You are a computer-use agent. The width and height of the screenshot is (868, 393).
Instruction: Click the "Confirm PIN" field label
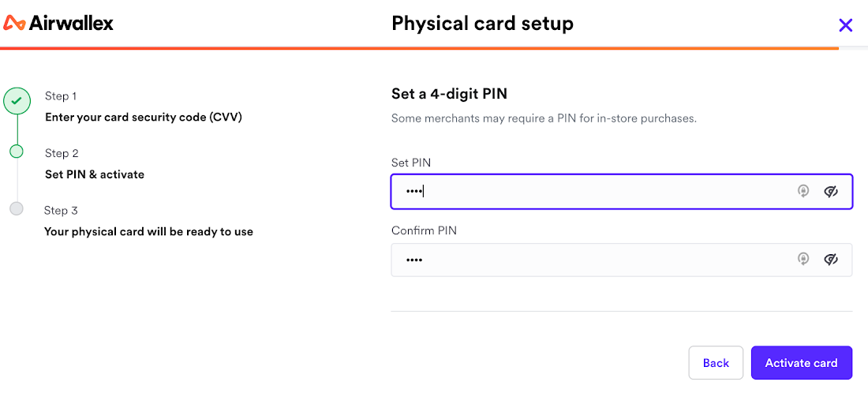pos(424,230)
